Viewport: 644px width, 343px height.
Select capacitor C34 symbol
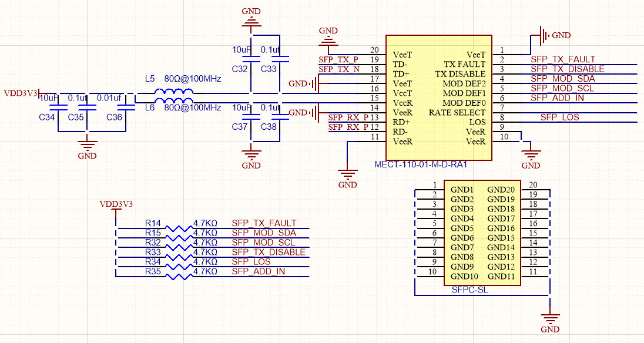point(58,108)
